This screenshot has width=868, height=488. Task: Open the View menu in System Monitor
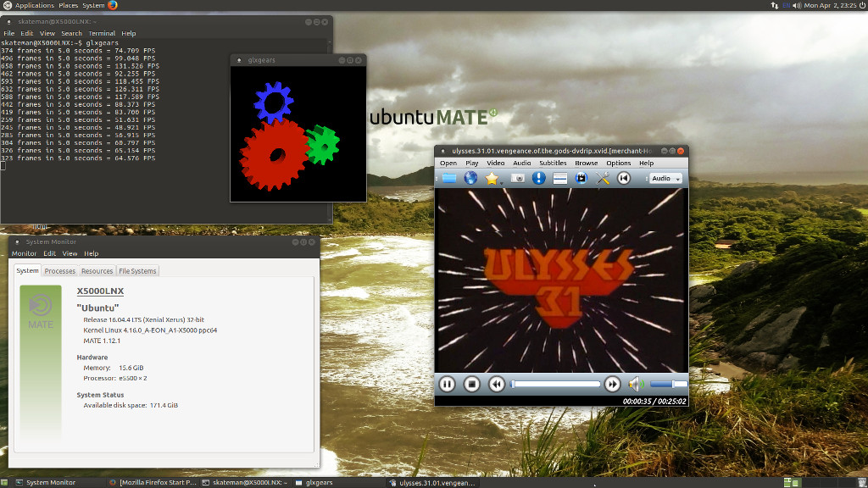pos(70,253)
